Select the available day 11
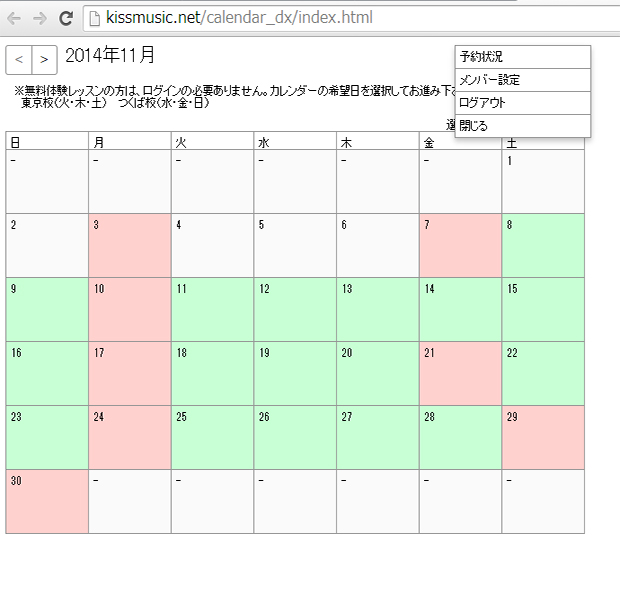This screenshot has width=620, height=591. [x=212, y=310]
